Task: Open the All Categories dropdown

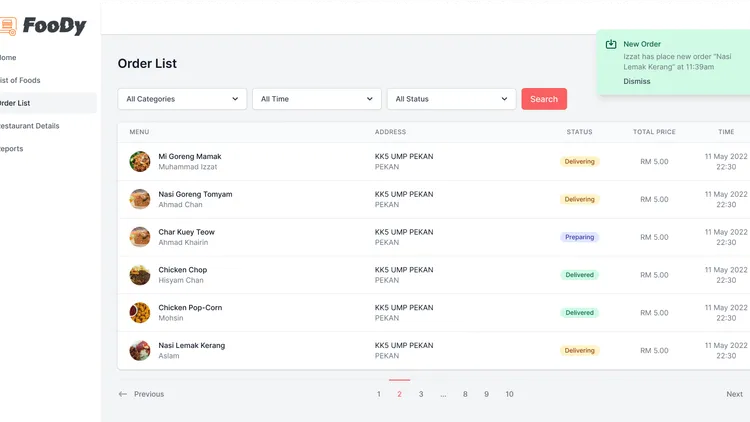Action: click(182, 99)
